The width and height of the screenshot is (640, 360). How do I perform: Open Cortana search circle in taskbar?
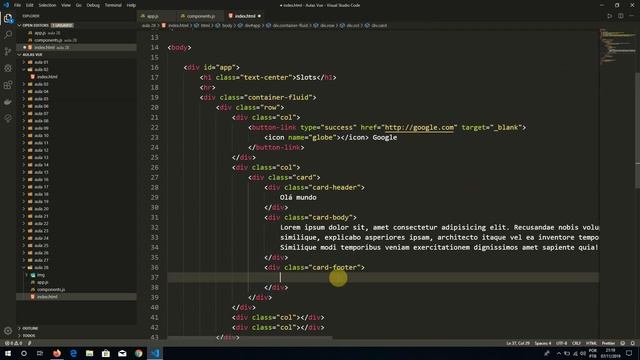(24, 353)
